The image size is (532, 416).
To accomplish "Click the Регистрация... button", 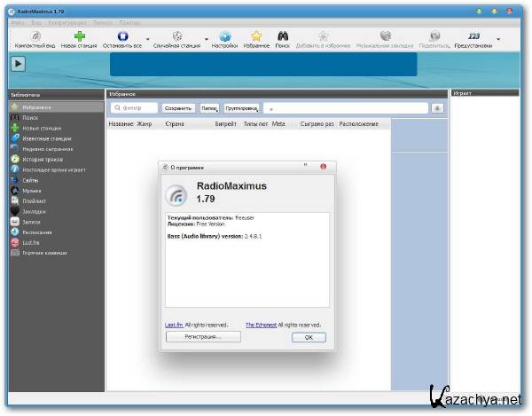I will pos(203,337).
